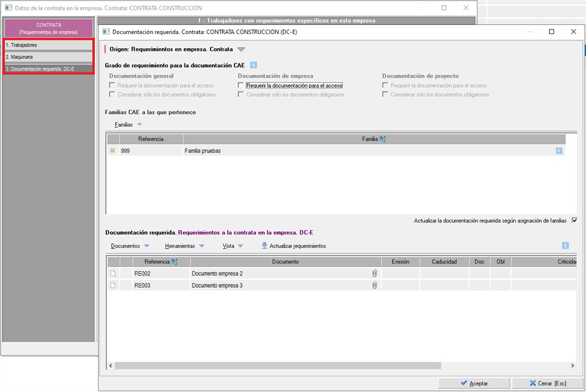Viewport: 586px width, 392px height.
Task: Click the sort icon in the Familia column header
Action: pyautogui.click(x=383, y=139)
